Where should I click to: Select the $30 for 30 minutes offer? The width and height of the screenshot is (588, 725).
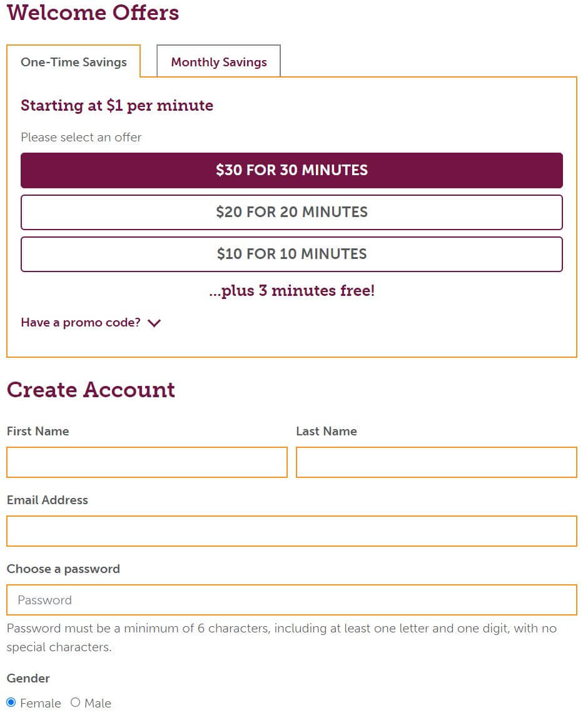point(291,170)
